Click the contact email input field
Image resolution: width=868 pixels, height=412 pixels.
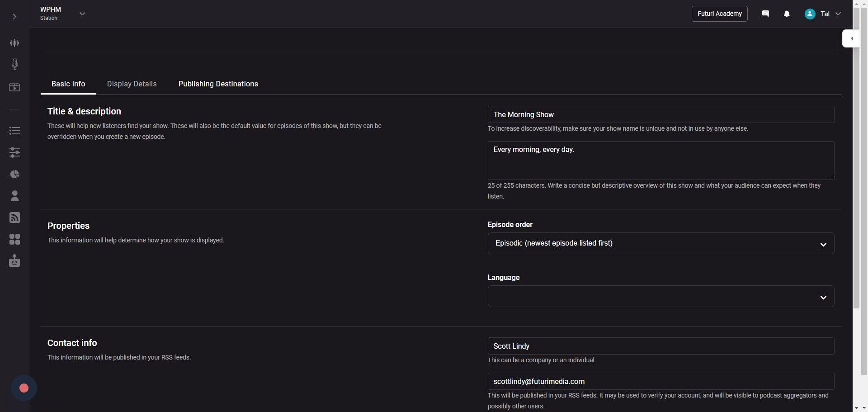click(x=660, y=382)
